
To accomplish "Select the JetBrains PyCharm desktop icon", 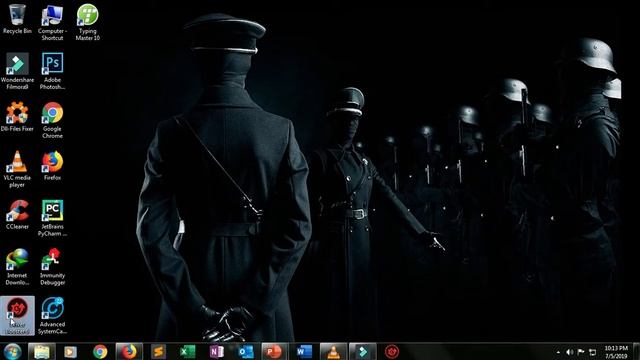I will click(x=52, y=218).
